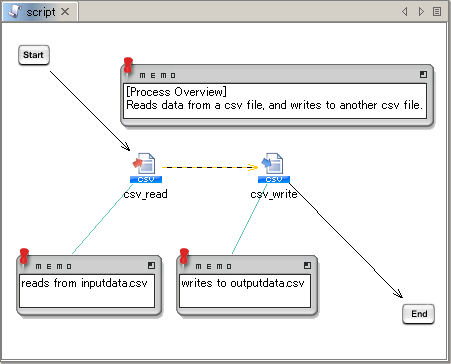Open the editor tab list menu
Image resolution: width=451 pixels, height=364 pixels.
(437, 12)
